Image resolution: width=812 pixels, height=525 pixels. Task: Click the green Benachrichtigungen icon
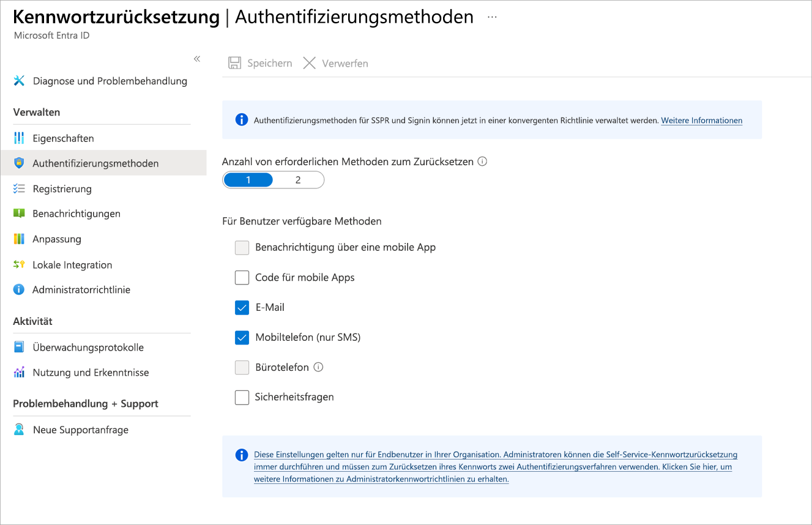[x=19, y=214]
